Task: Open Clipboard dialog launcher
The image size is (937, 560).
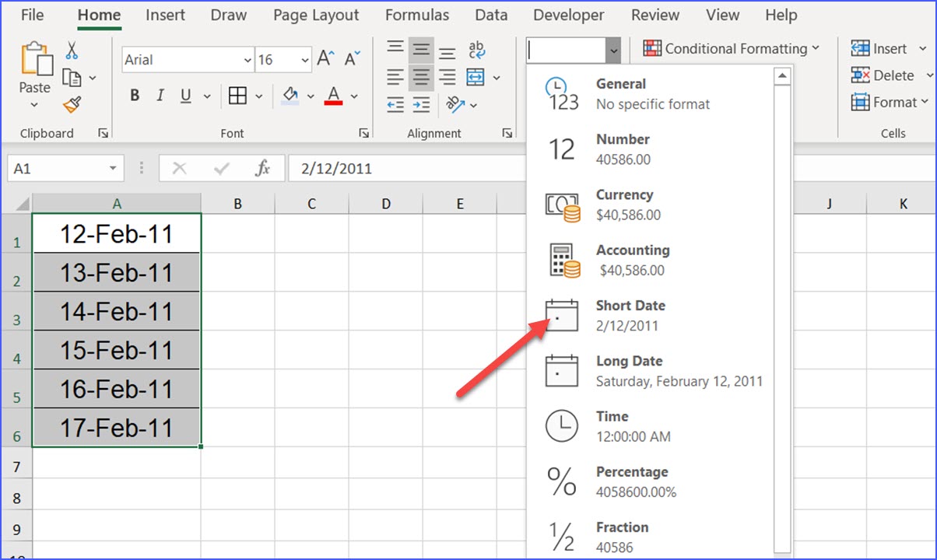Action: [x=103, y=134]
